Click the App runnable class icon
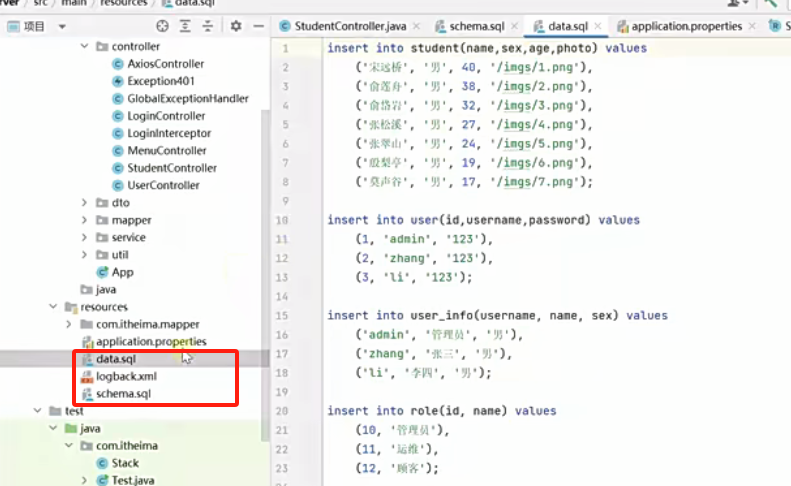Image resolution: width=791 pixels, height=486 pixels. point(102,272)
